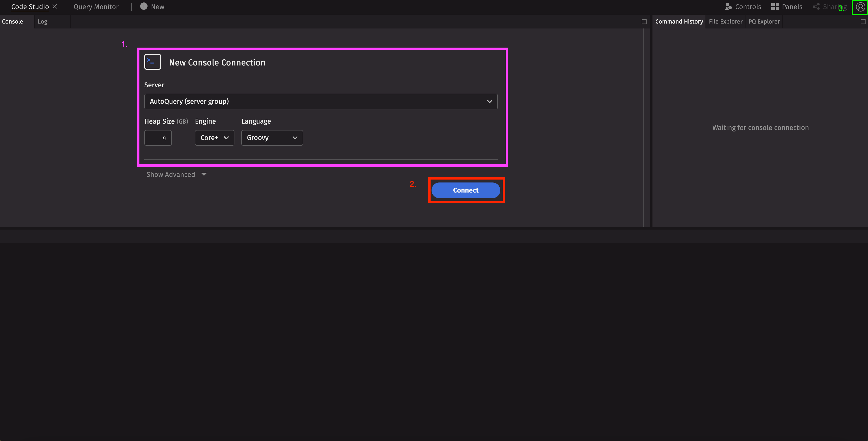Viewport: 868px width, 441px height.
Task: Click the Heap Size input field
Action: (158, 138)
